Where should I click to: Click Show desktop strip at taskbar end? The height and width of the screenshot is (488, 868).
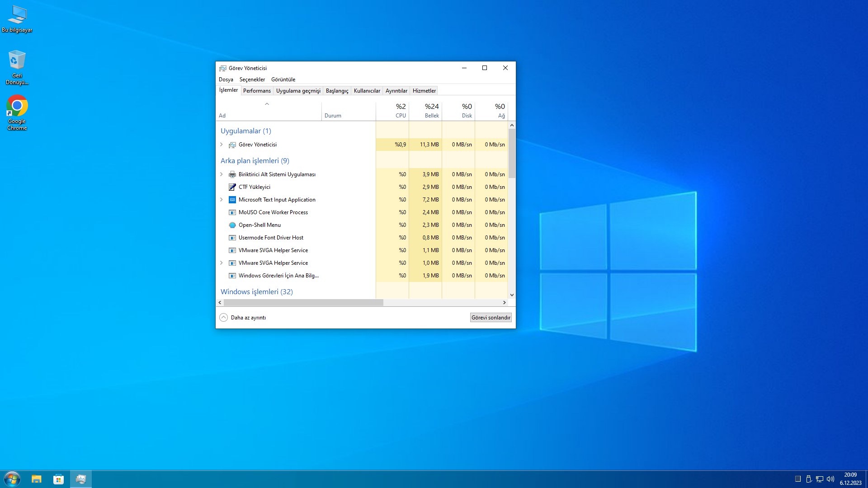tap(866, 479)
